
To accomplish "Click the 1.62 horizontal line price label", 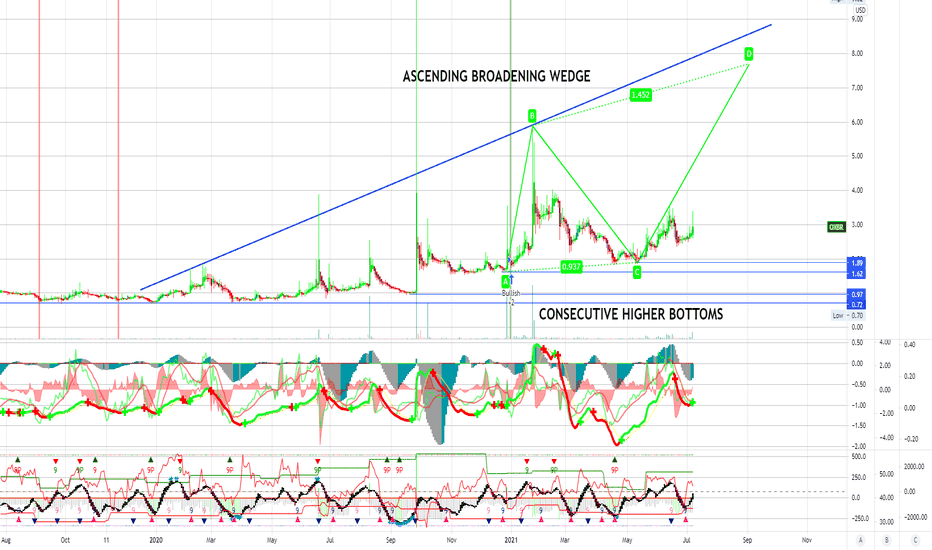I will click(857, 274).
